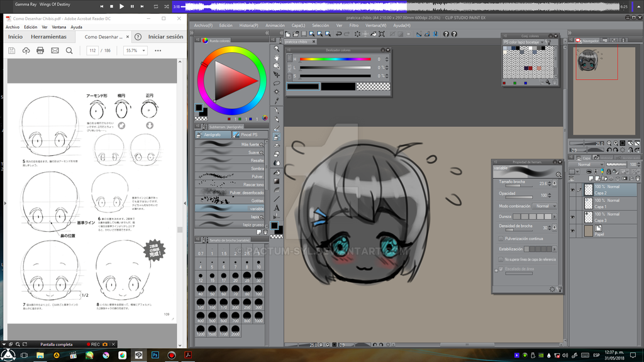
Task: Select the Fill bucket tool
Action: pos(277,172)
